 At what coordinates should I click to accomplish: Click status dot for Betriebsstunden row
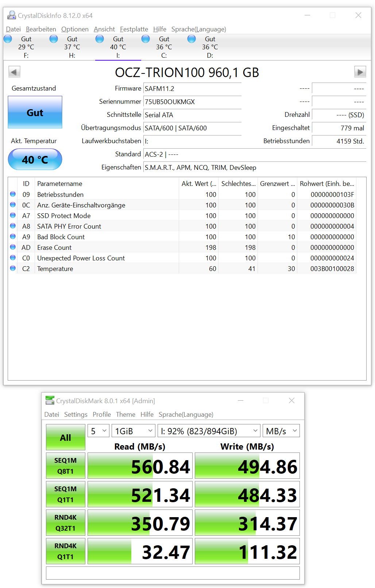click(x=13, y=194)
